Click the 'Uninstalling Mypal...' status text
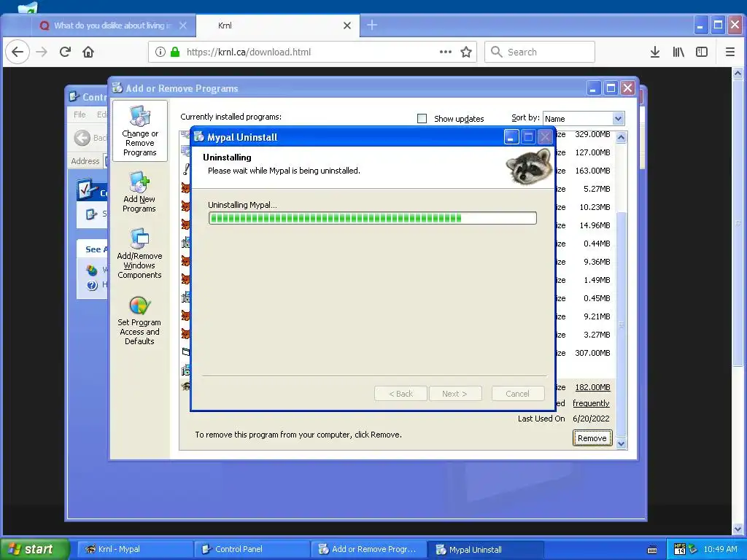 (x=242, y=205)
